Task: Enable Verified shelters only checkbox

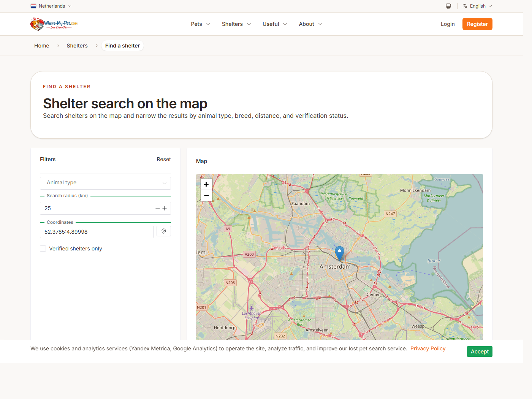Action: click(43, 249)
